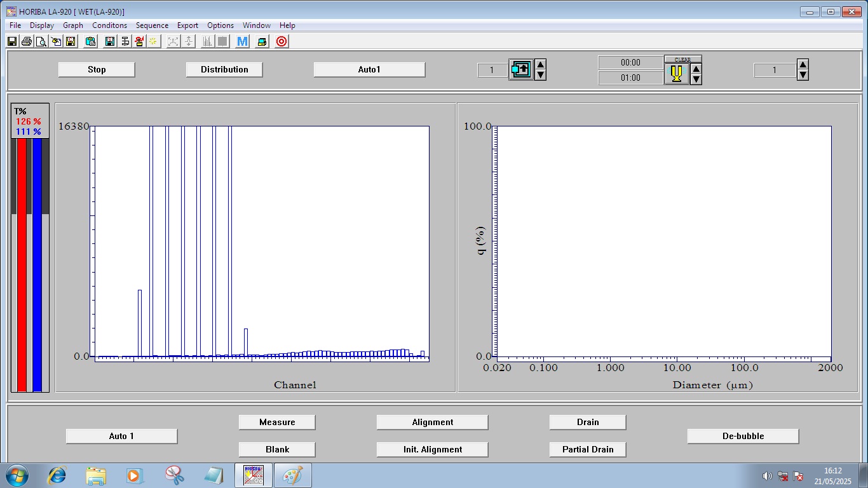This screenshot has width=868, height=488.
Task: Click the Paste clipboard toolbar icon
Action: pos(90,41)
